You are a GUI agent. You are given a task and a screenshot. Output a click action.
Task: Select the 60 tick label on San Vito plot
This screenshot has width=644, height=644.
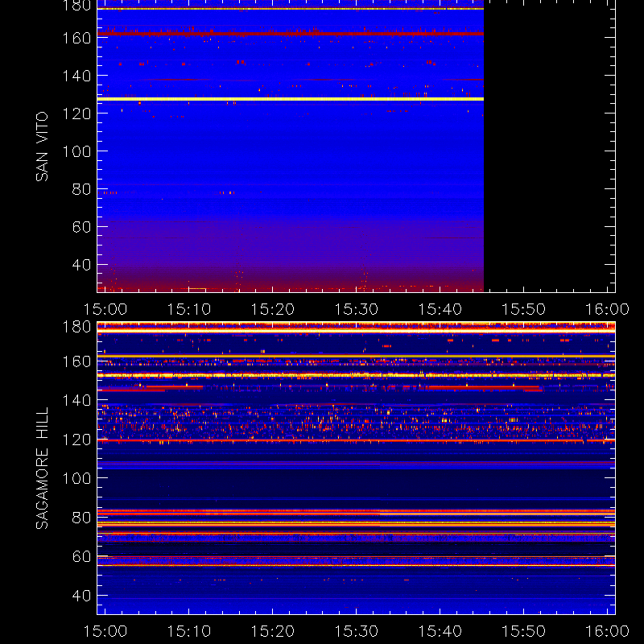coord(81,227)
